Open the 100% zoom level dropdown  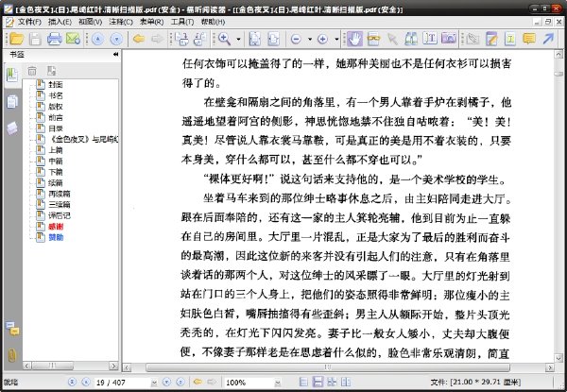[x=277, y=383]
